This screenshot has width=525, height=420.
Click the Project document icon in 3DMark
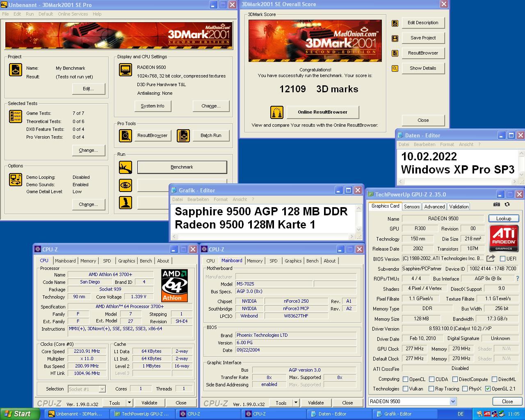pyautogui.click(x=16, y=70)
